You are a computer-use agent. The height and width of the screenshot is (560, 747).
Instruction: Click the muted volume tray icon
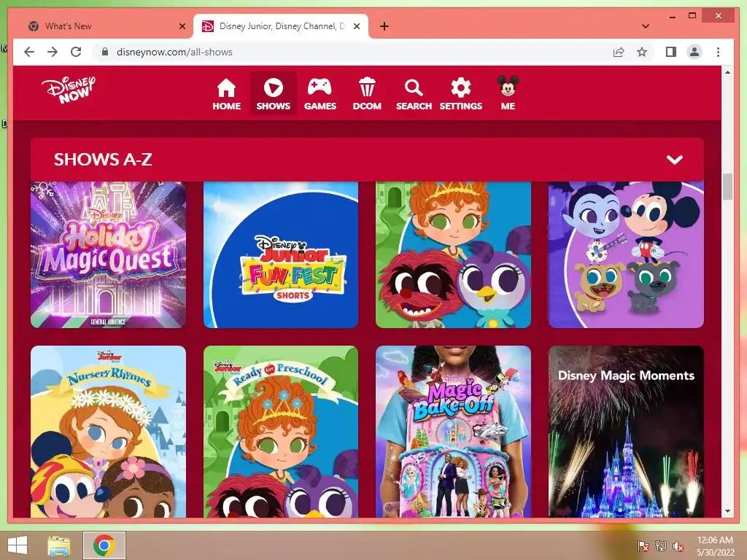point(678,545)
